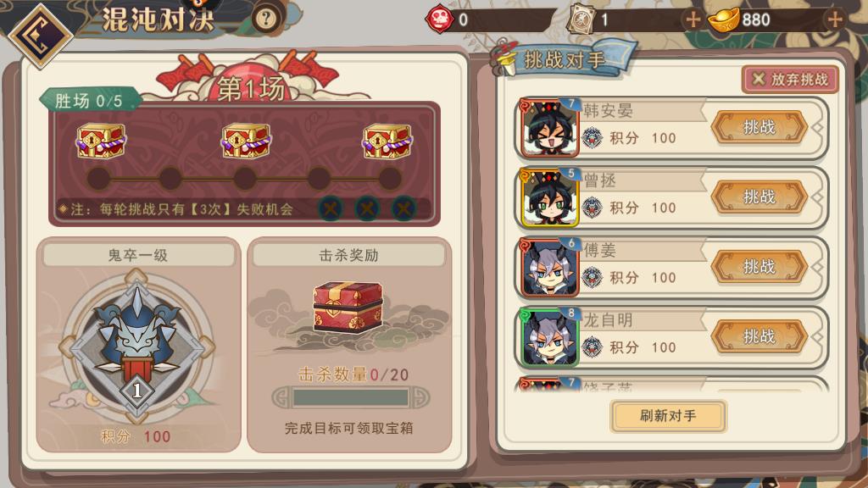The width and height of the screenshot is (868, 488).
Task: Click the gold ingot currency icon
Action: (724, 19)
